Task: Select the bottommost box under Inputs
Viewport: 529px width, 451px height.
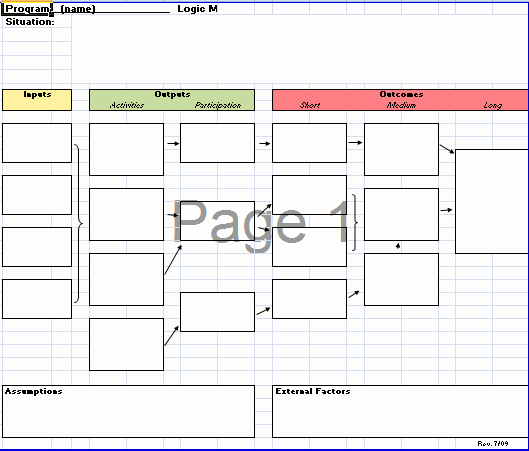Action: (x=37, y=299)
